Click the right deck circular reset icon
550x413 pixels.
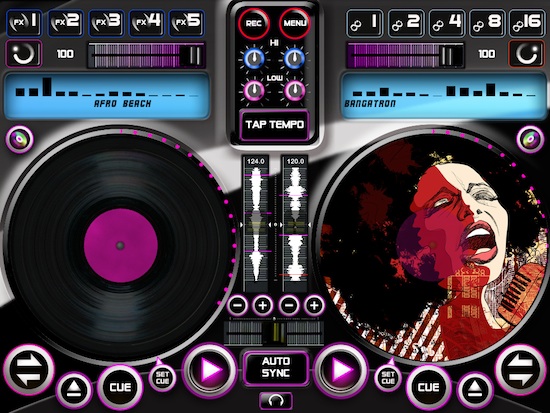click(526, 54)
